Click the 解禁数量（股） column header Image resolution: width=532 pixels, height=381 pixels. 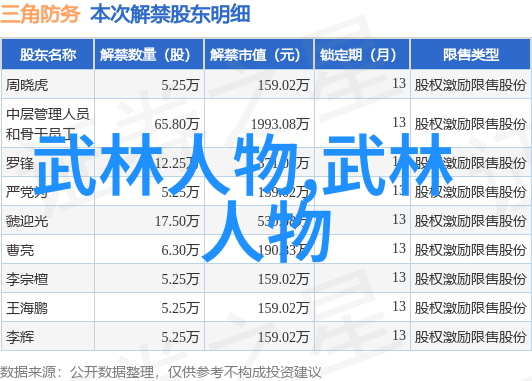(x=149, y=55)
